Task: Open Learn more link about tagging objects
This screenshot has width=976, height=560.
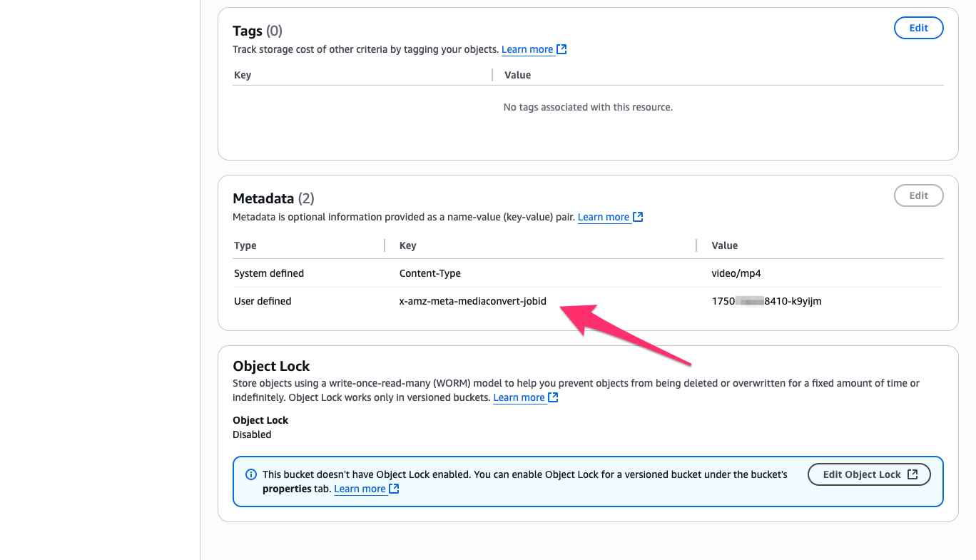Action: click(x=527, y=49)
